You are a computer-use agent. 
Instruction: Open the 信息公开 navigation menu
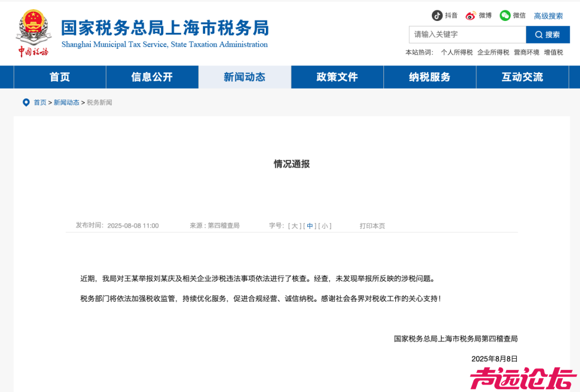[x=152, y=77]
